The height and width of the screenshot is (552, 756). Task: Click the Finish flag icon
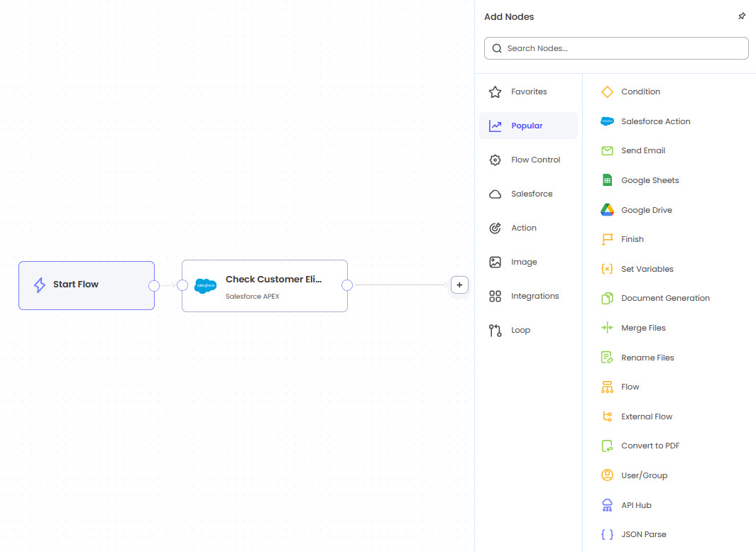click(607, 240)
